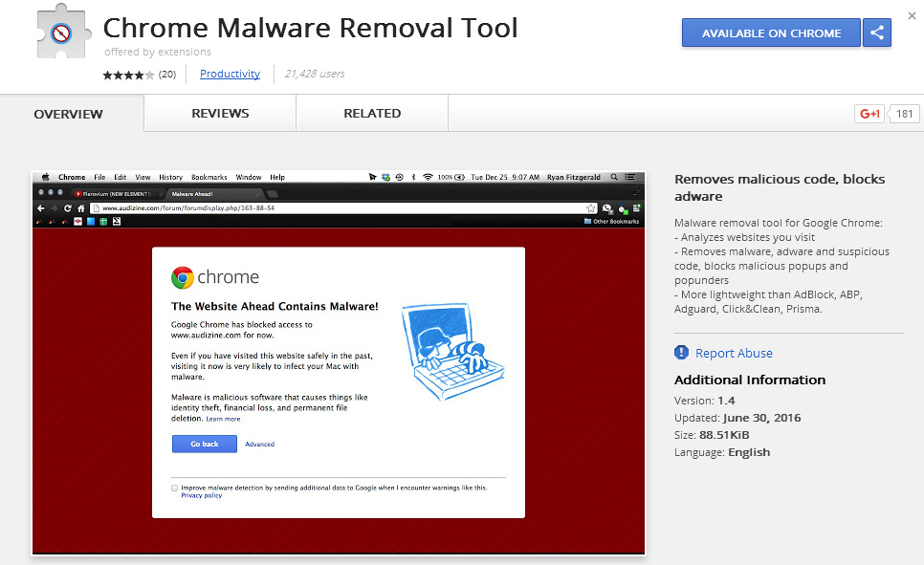Click the Version 1.4 text

pyautogui.click(x=704, y=401)
